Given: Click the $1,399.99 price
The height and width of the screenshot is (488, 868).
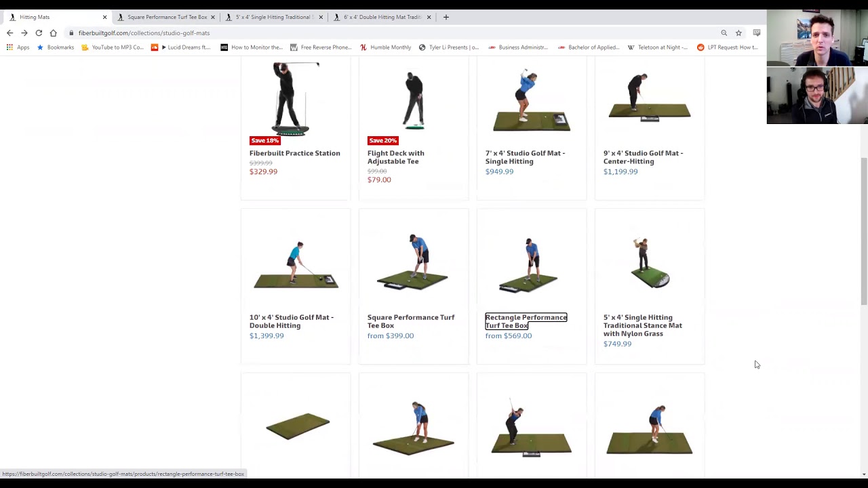Looking at the screenshot, I should point(267,335).
